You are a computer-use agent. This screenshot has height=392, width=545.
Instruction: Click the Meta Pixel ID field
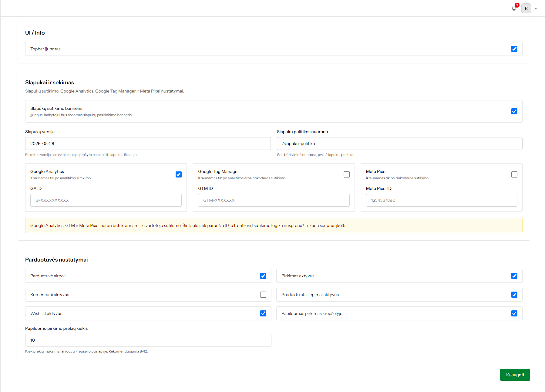(442, 200)
